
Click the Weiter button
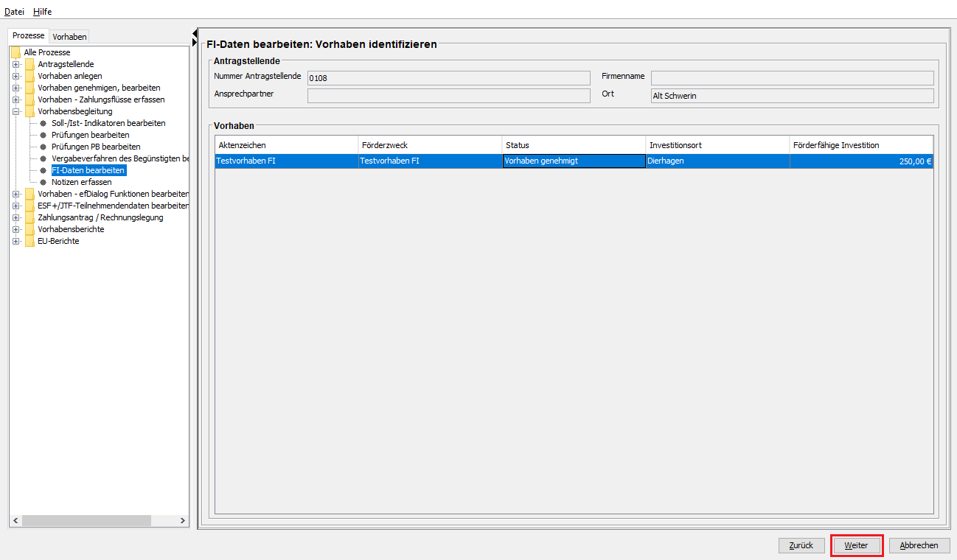pos(857,545)
